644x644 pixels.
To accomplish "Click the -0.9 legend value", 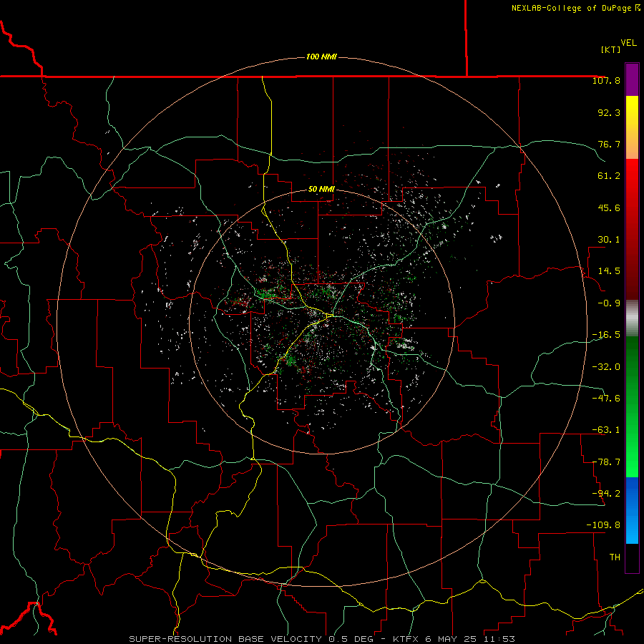I will 609,303.
